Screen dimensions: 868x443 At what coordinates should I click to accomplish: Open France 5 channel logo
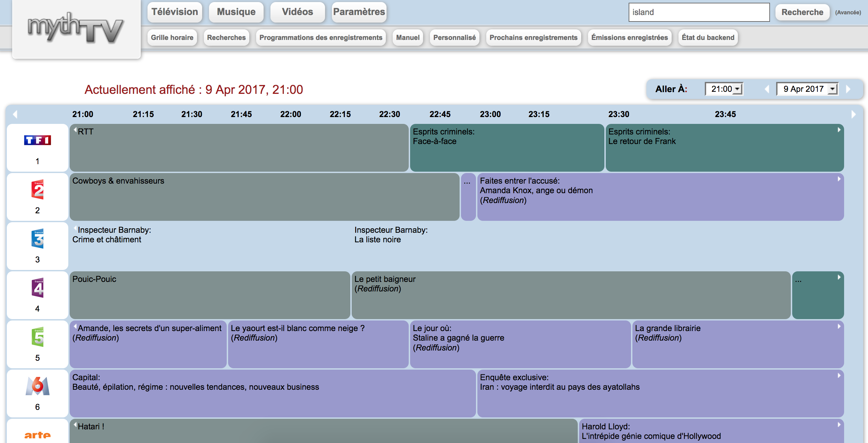point(38,337)
